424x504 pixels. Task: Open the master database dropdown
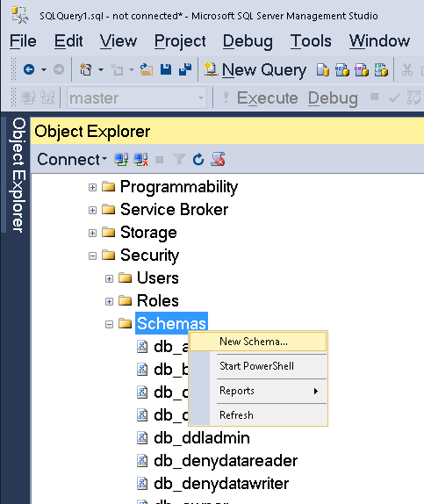(201, 97)
